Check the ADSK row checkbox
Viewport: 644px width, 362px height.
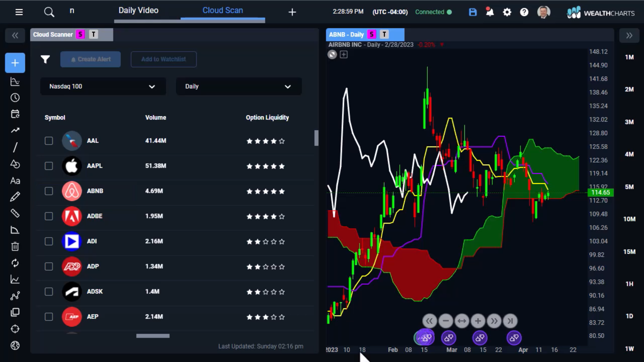[x=49, y=292]
